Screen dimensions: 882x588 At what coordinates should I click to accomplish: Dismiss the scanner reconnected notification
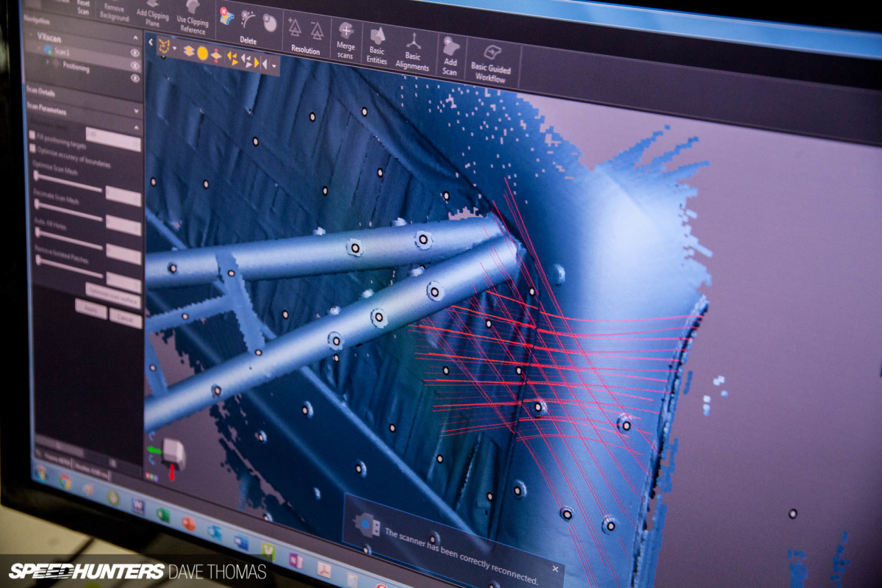tap(555, 568)
